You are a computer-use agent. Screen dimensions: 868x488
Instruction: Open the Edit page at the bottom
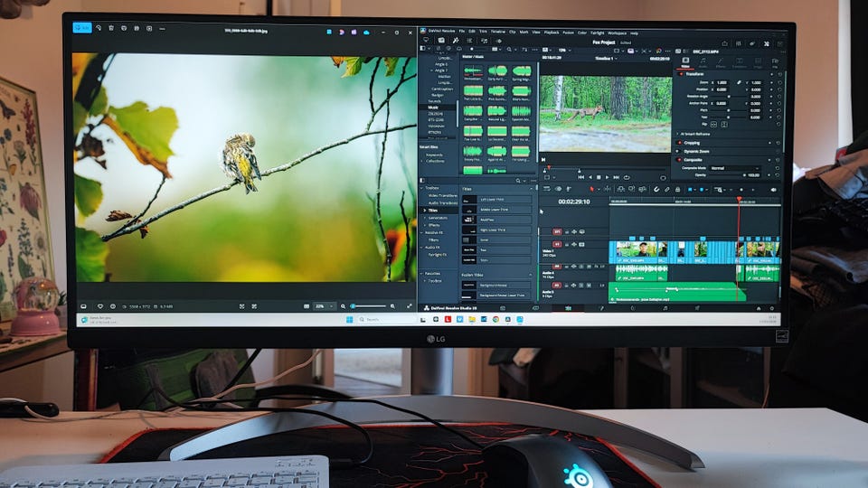tap(568, 308)
